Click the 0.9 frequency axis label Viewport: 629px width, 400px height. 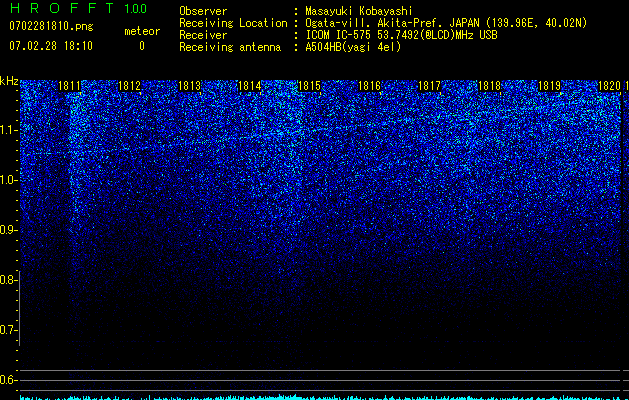8,230
